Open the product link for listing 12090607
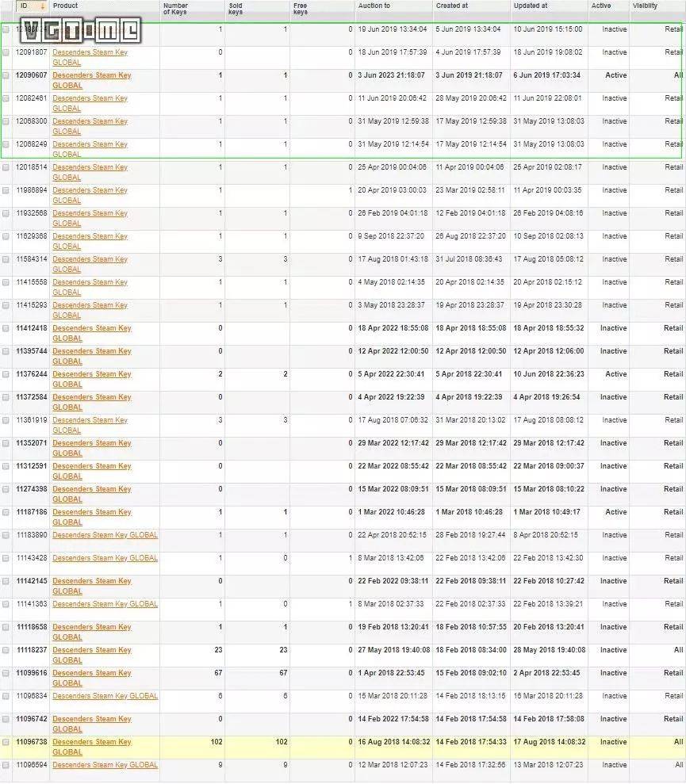The image size is (686, 784). tap(91, 76)
